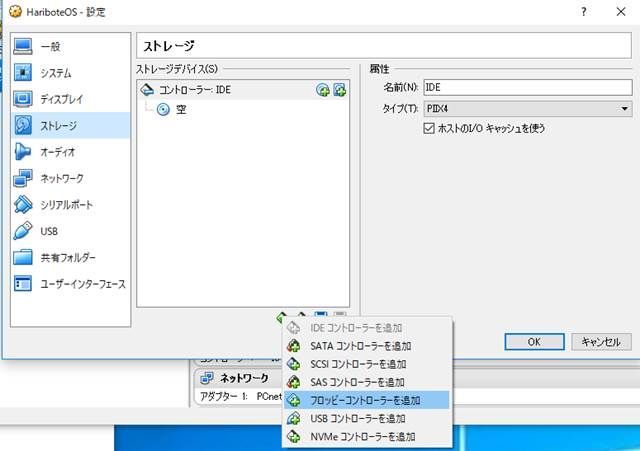Open the ディスプレイ settings category
Screen dimensions: 640x451
pos(70,99)
